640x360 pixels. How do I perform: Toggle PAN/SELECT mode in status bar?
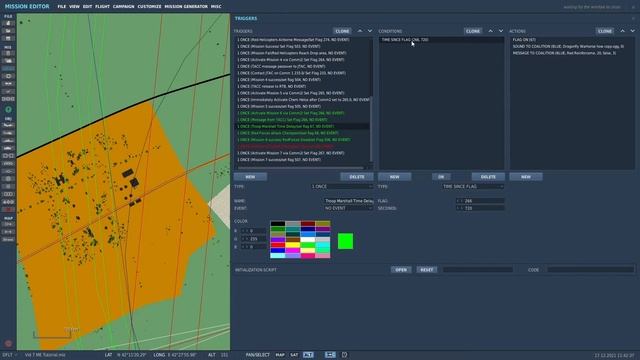[258, 355]
